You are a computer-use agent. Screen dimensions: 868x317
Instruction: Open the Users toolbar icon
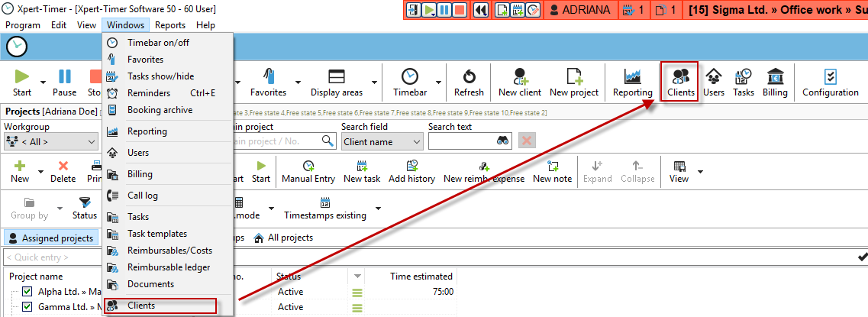pos(714,81)
